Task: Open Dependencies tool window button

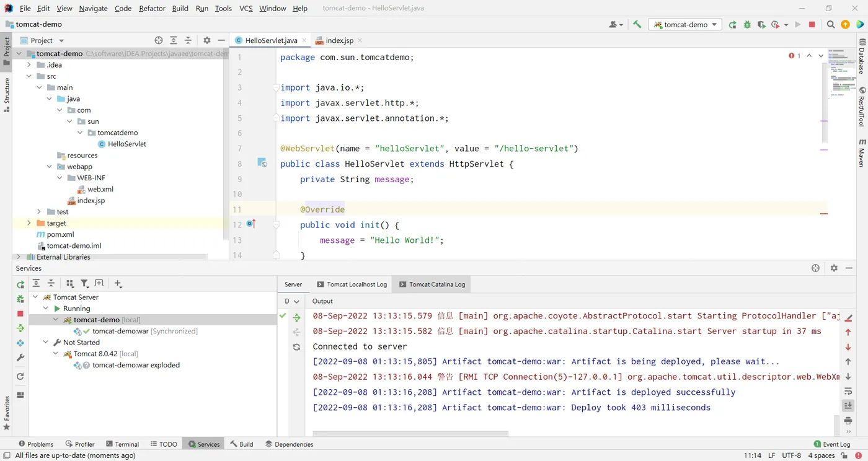Action: (289, 444)
